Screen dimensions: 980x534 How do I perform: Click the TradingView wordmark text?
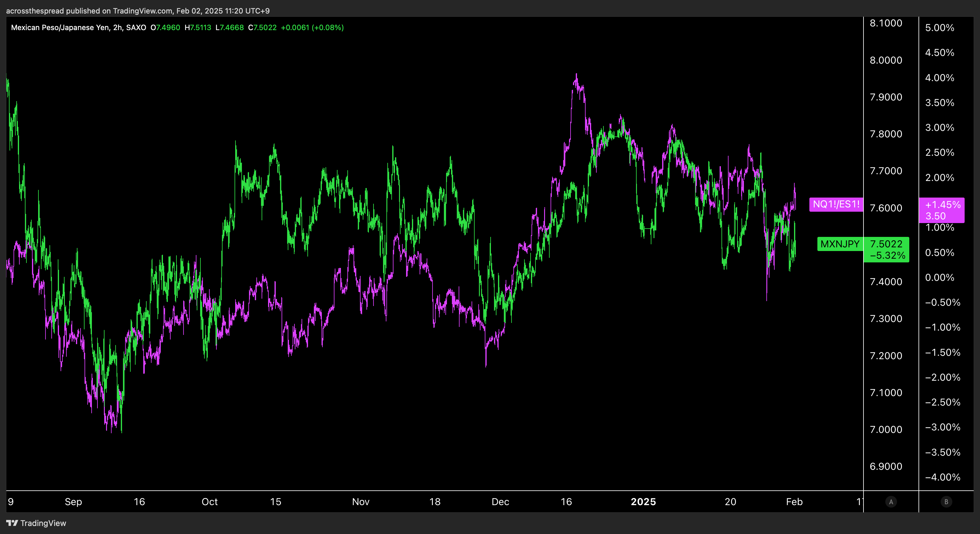click(x=43, y=523)
